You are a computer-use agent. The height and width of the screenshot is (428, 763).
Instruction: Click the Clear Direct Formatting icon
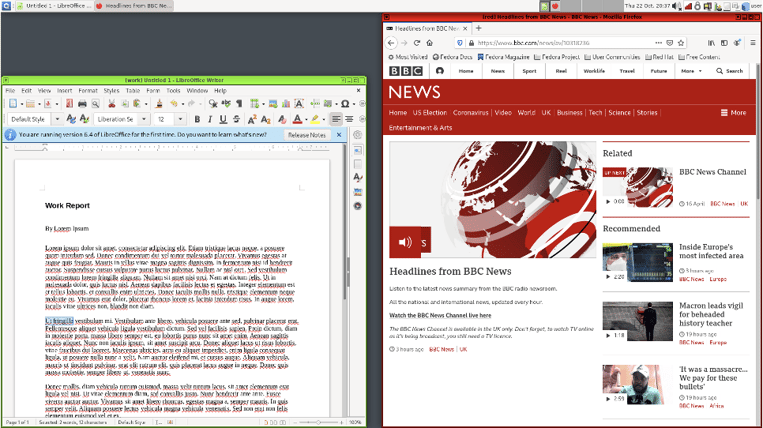coord(282,119)
